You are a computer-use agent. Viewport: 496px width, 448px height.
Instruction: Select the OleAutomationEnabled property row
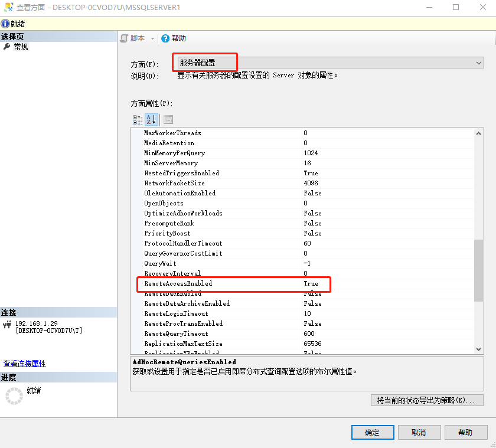(x=180, y=193)
